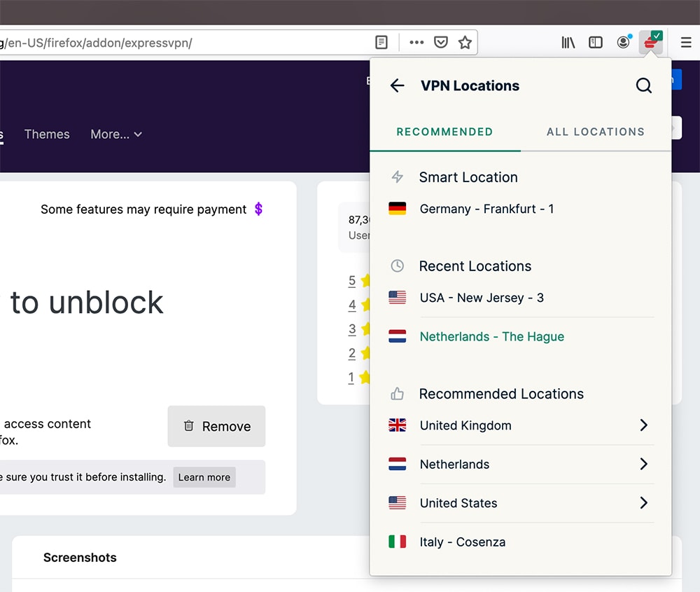Toggle the Firefox sidebar icon
The width and height of the screenshot is (700, 592).
pos(596,43)
